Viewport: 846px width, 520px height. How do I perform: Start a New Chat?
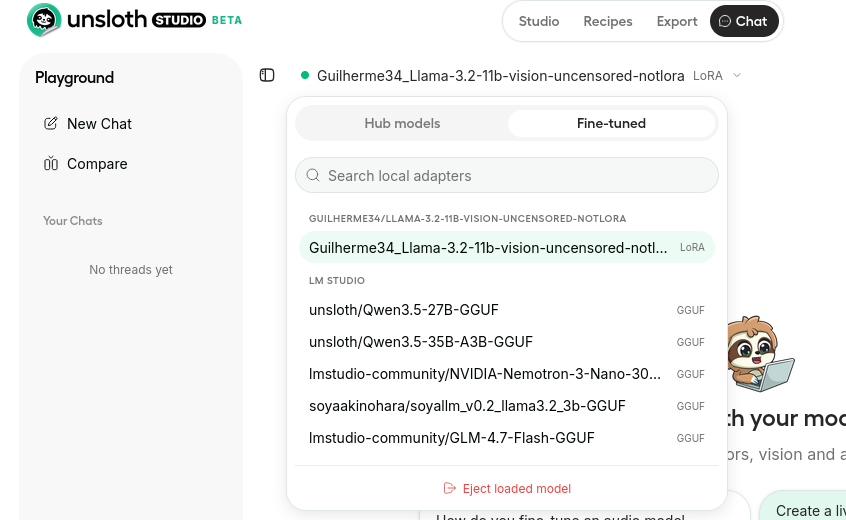[x=99, y=124]
